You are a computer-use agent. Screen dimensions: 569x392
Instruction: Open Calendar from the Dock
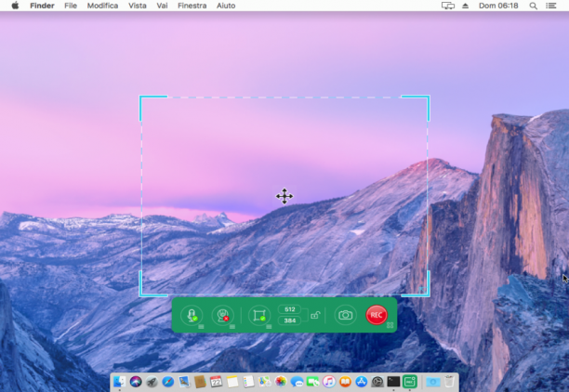[x=217, y=382]
